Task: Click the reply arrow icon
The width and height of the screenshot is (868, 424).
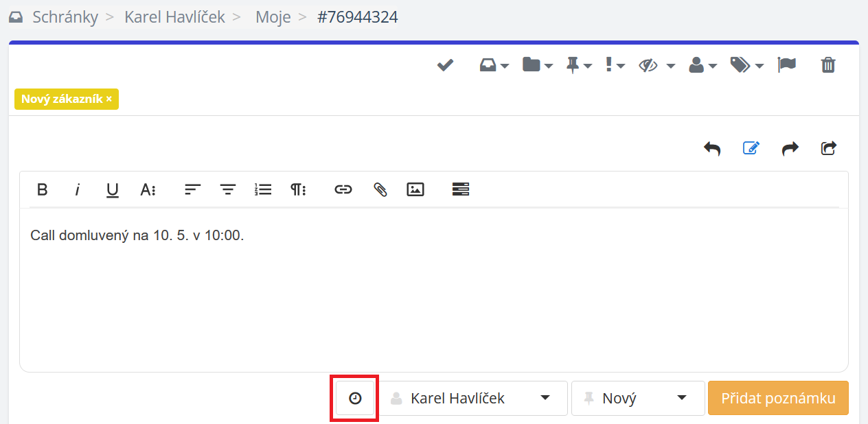Action: [712, 148]
